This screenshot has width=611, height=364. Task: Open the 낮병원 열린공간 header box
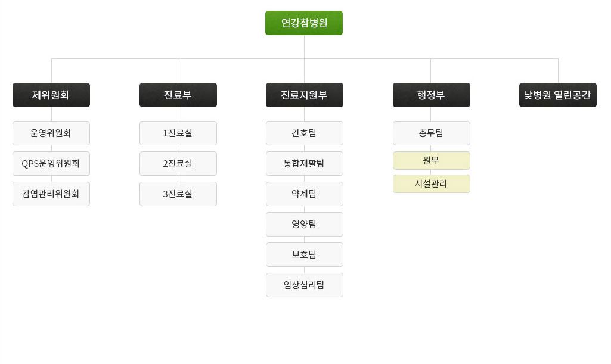557,95
